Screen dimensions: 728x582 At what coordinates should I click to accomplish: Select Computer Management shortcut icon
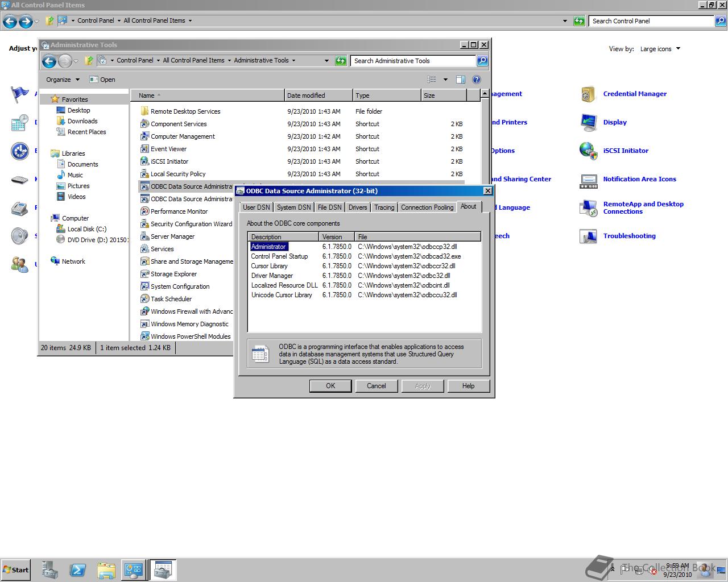(144, 136)
